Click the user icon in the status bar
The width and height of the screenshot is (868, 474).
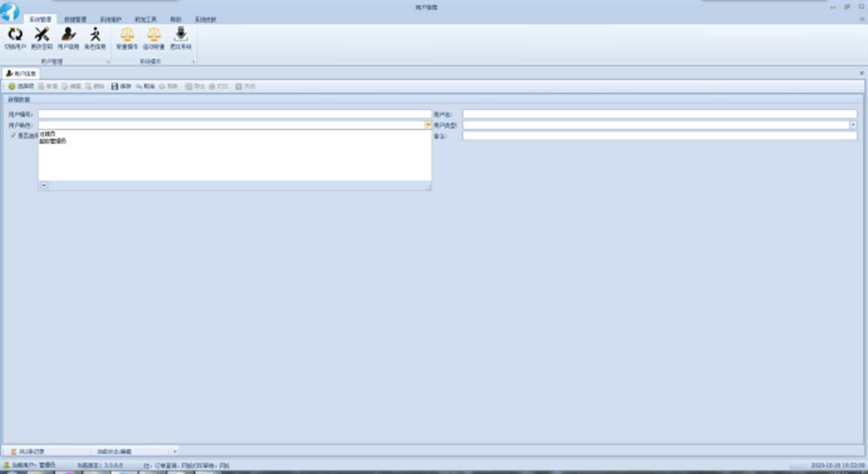(6, 465)
